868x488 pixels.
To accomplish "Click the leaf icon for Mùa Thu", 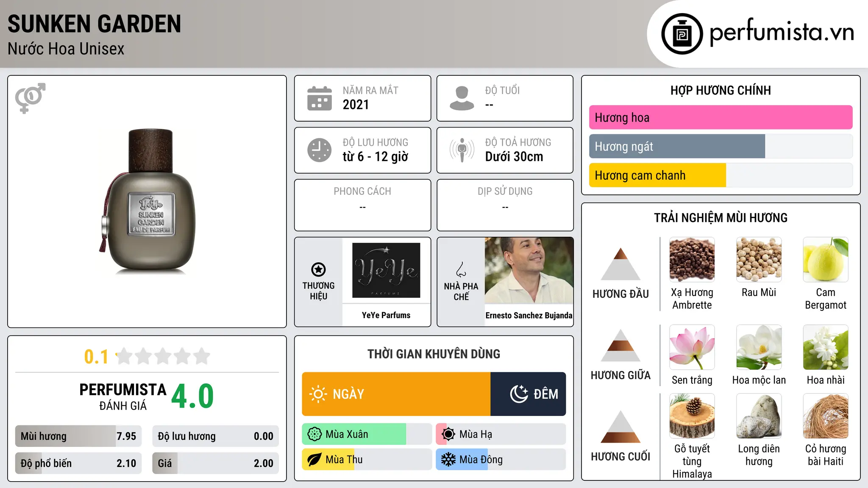I will pos(314,460).
